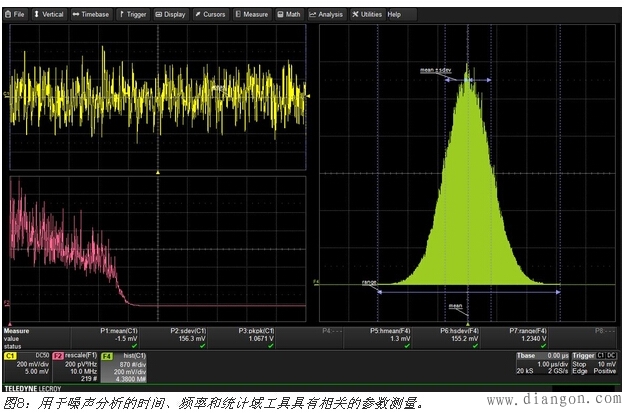Open the File menu
The width and height of the screenshot is (627, 413).
click(18, 15)
